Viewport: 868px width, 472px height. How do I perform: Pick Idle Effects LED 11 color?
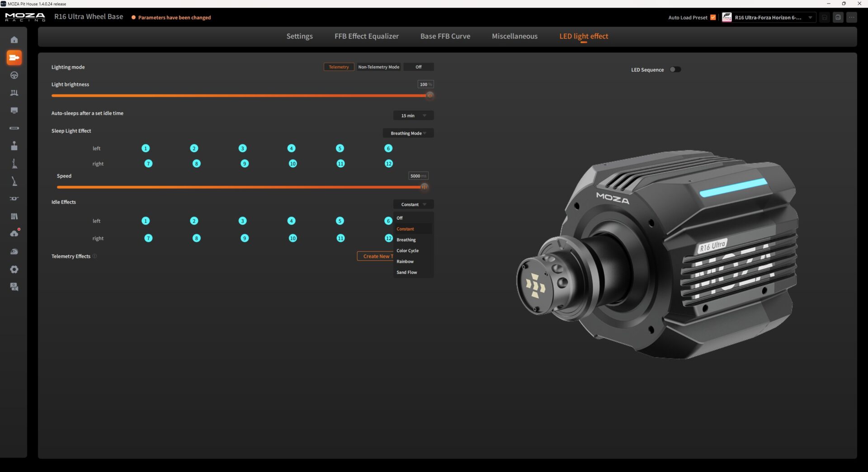pos(341,238)
